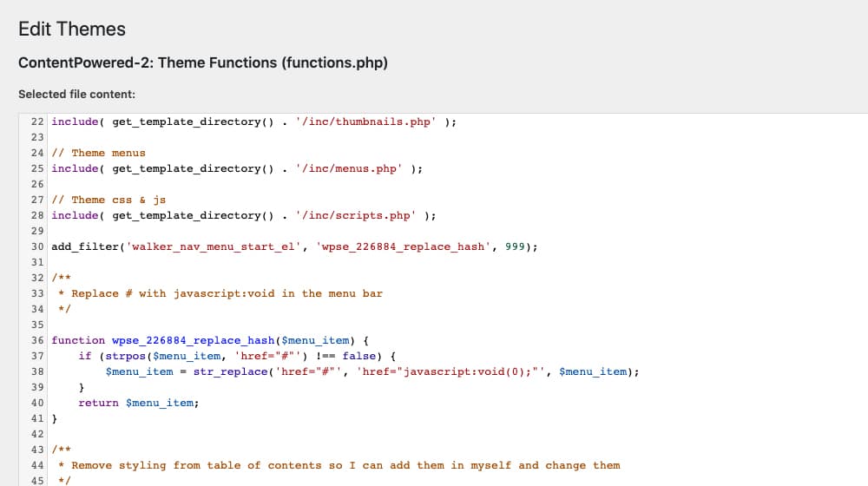868x486 pixels.
Task: Click line number 30 in gutter
Action: click(37, 246)
